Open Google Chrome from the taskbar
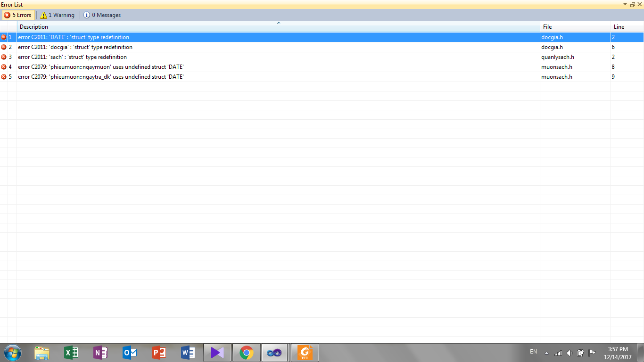The height and width of the screenshot is (362, 644). pyautogui.click(x=246, y=353)
